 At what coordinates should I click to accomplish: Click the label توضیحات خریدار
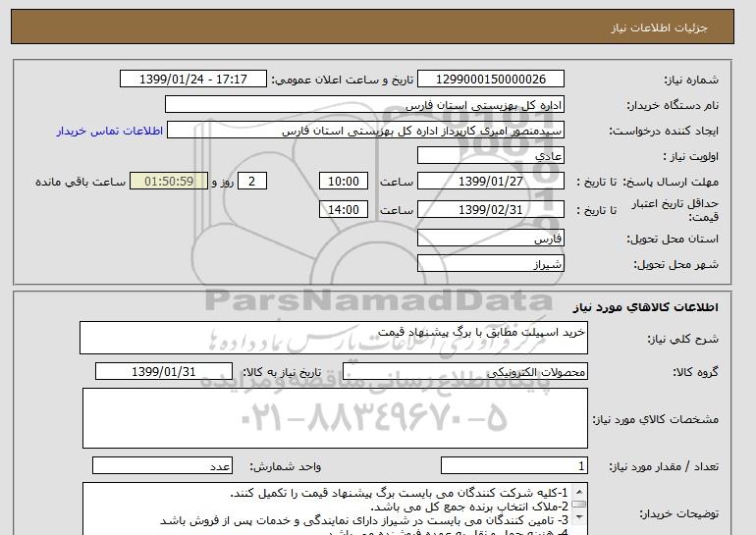click(678, 514)
